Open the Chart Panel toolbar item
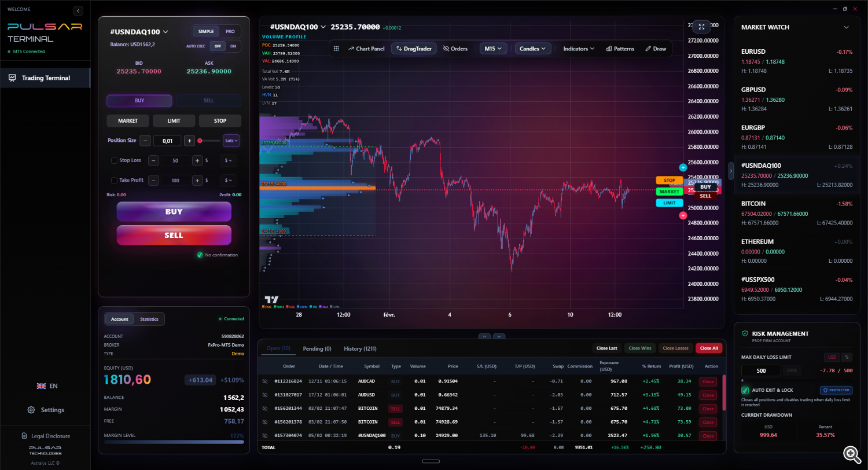The image size is (868, 470). click(366, 49)
